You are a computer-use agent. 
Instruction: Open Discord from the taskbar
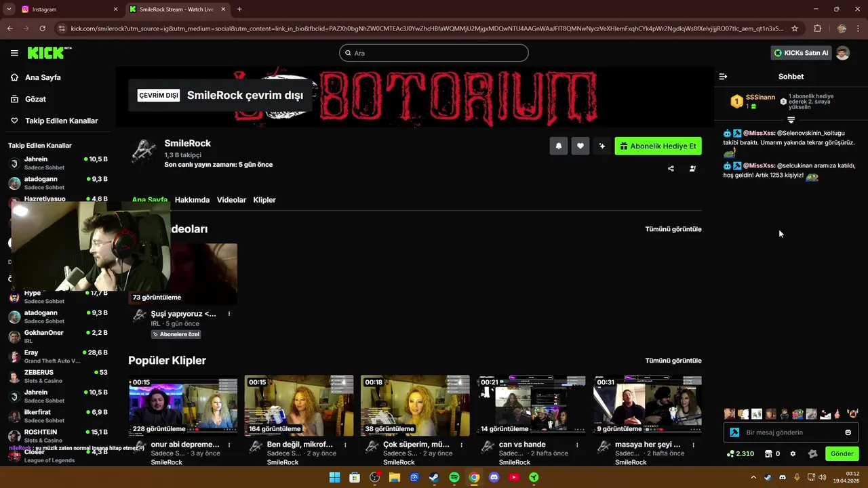(x=494, y=477)
